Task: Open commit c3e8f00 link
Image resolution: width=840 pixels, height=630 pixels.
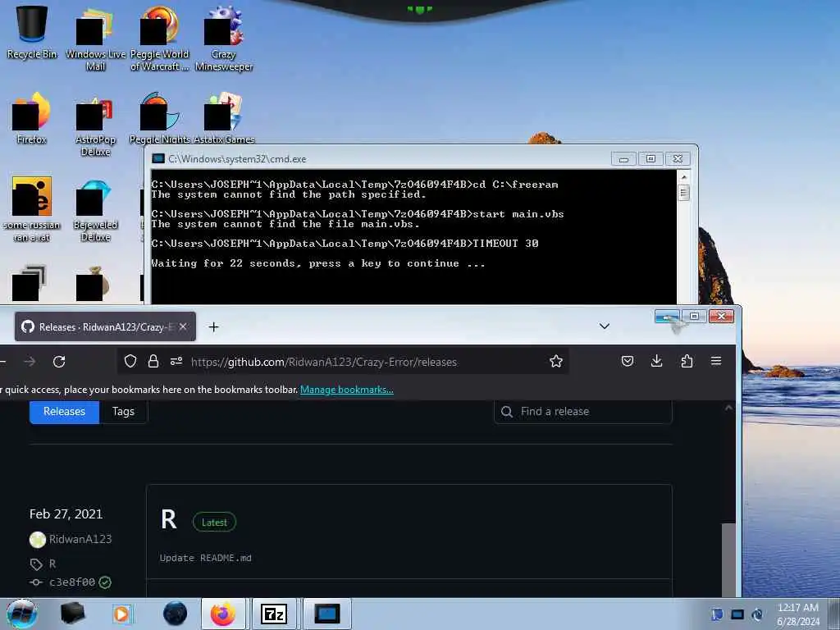Action: coord(72,582)
